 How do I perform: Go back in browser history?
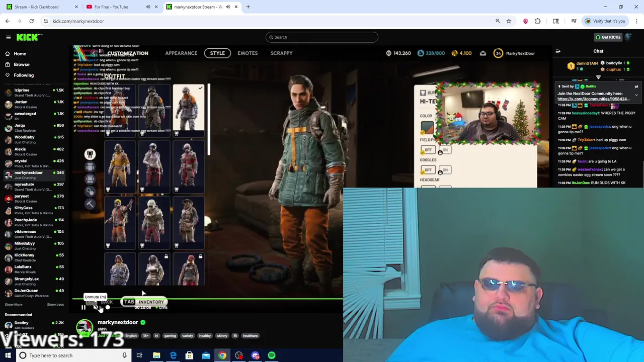pos(7,21)
